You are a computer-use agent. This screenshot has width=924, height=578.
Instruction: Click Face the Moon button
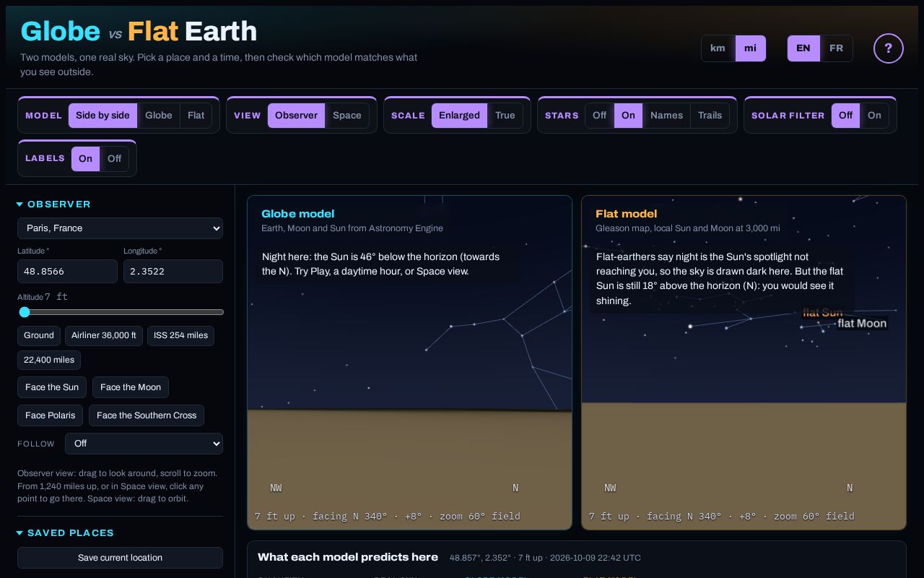[131, 387]
